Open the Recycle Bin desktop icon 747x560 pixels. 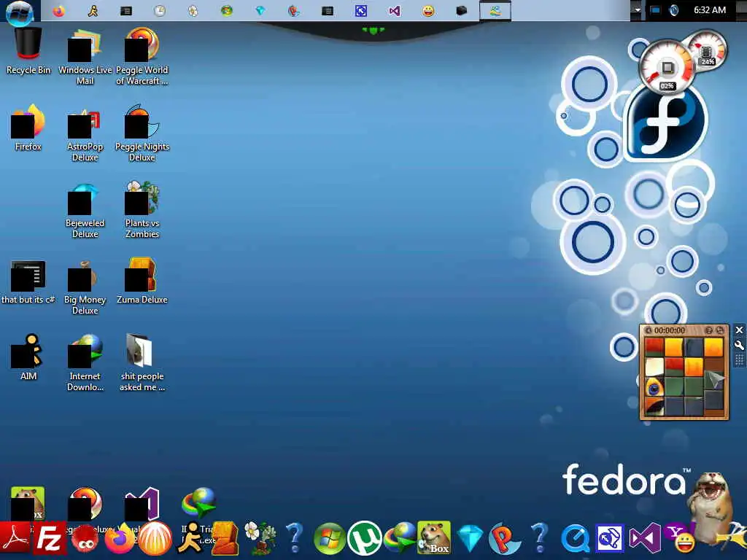point(28,52)
